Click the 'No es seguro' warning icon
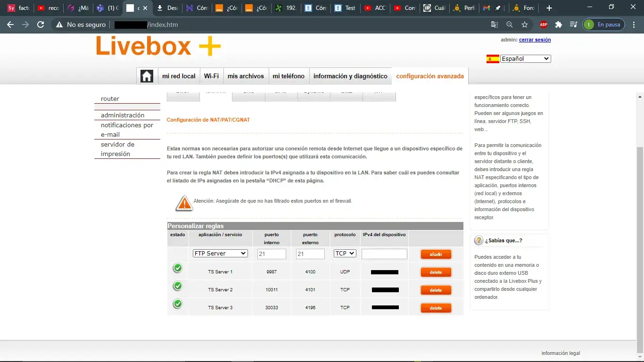The image size is (644, 362). click(x=59, y=25)
